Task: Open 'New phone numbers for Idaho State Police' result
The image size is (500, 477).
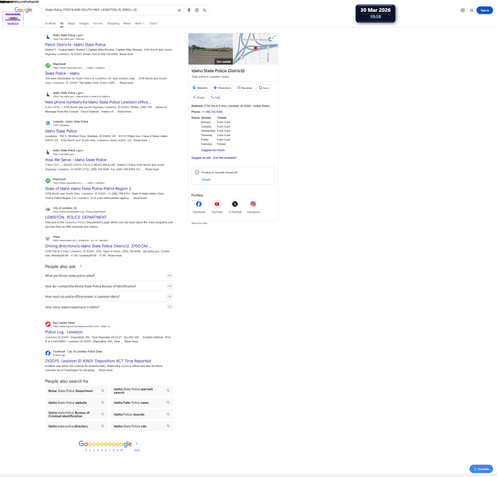Action: 98,102
